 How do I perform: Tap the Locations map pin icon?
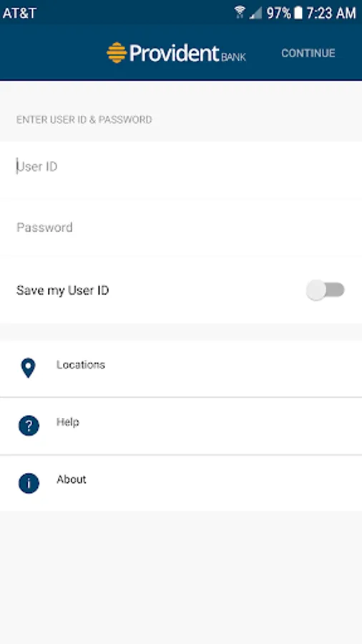[28, 368]
